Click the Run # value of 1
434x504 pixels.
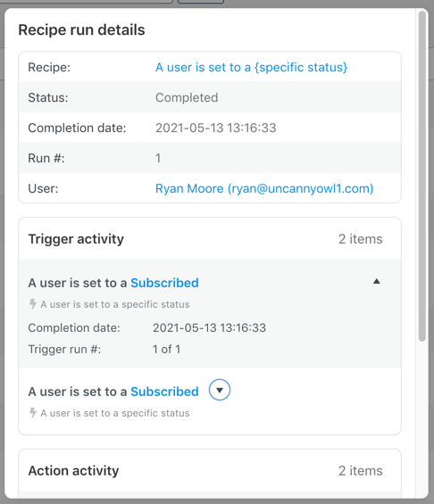(158, 158)
